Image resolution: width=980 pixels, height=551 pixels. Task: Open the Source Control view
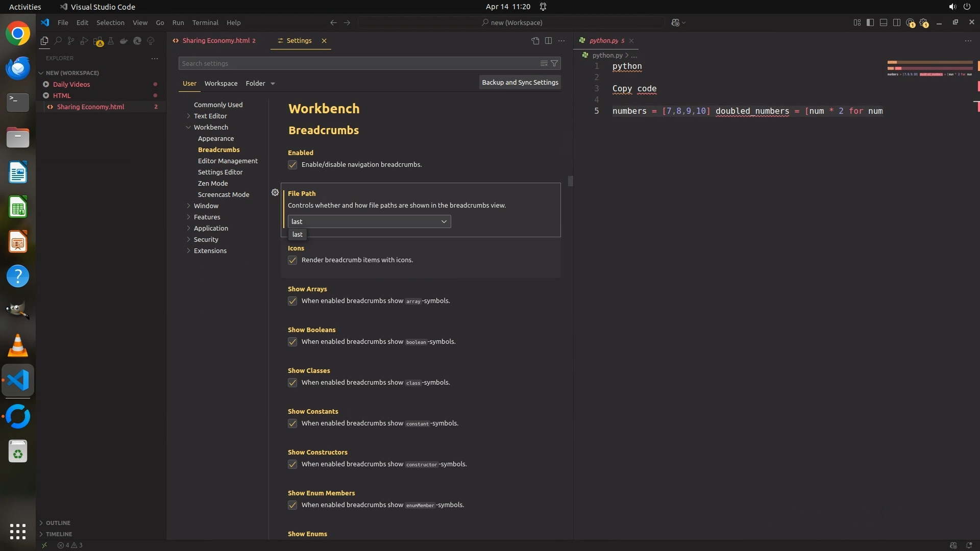(x=71, y=41)
